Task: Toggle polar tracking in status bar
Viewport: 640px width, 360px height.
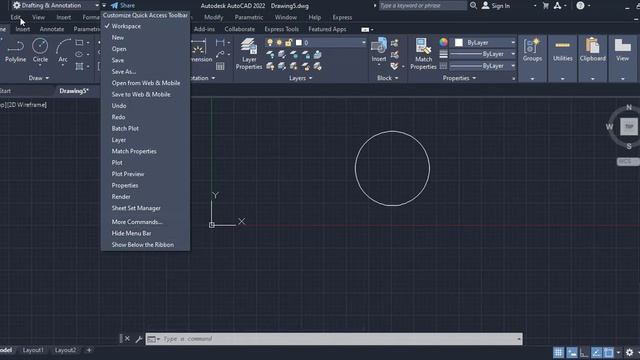Action: tap(596, 352)
